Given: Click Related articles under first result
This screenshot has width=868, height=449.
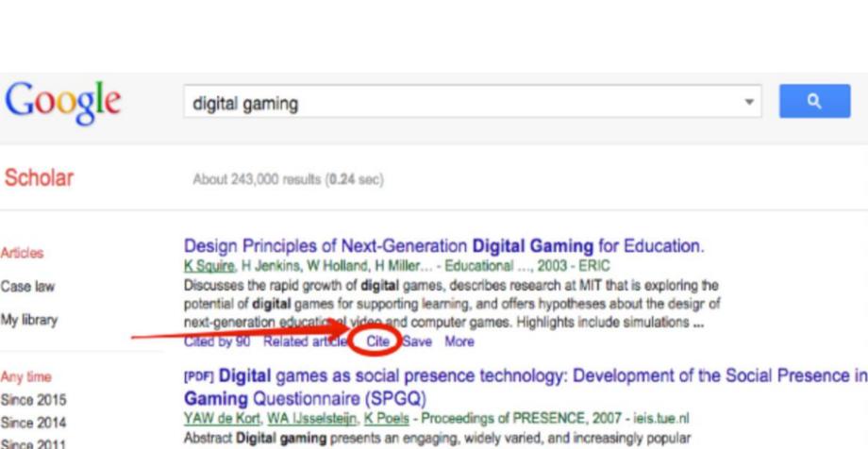Looking at the screenshot, I should pos(306,341).
